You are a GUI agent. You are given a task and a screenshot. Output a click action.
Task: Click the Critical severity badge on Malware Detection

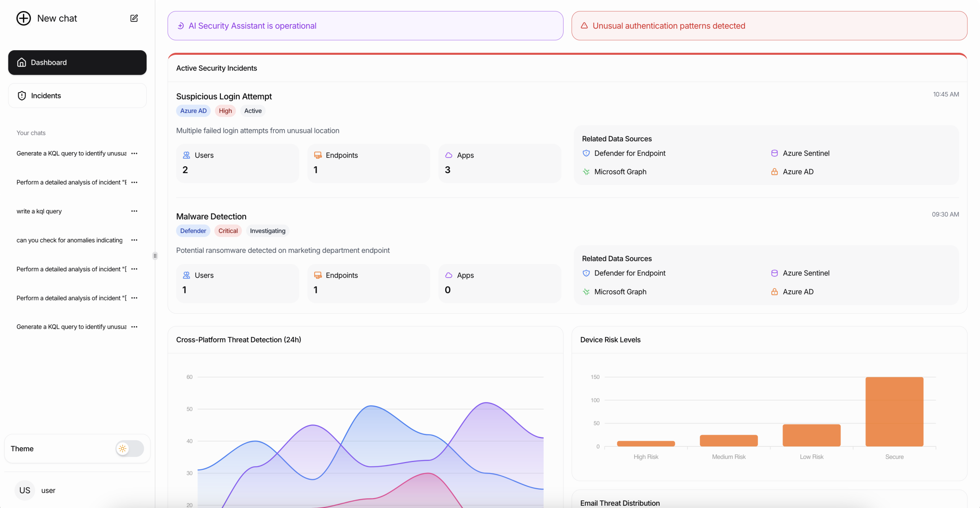point(228,231)
